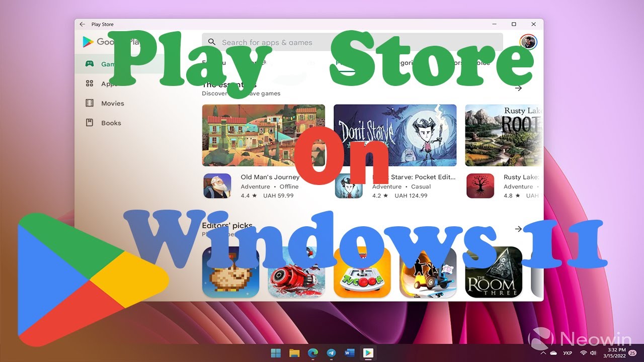Viewport: 644px width, 362px height.
Task: Open the notification badge showing 25
Action: [x=632, y=353]
